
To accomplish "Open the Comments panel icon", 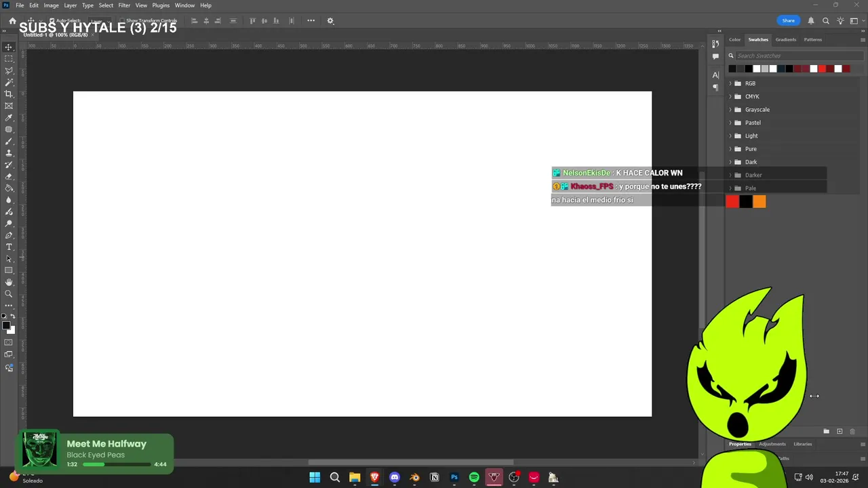I will [715, 56].
